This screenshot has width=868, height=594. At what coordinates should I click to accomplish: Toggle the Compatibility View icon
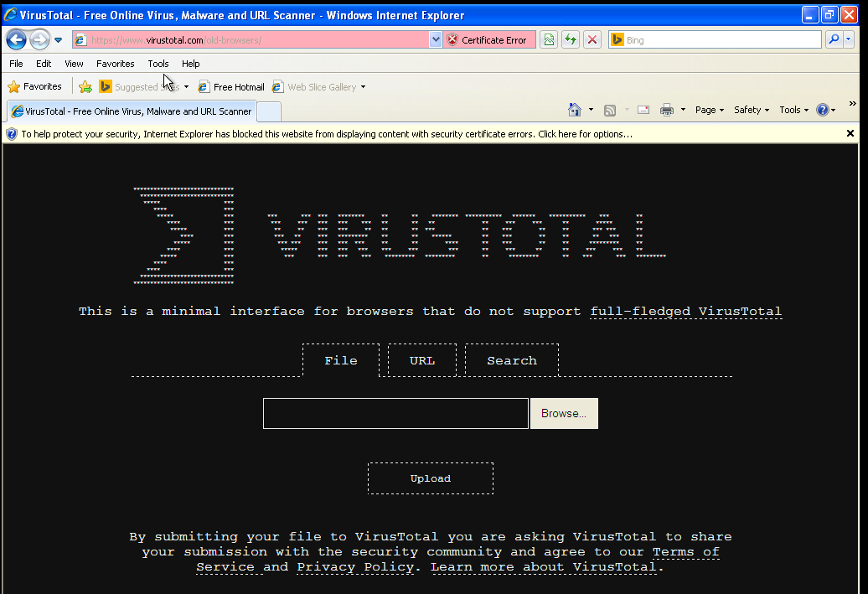point(549,40)
